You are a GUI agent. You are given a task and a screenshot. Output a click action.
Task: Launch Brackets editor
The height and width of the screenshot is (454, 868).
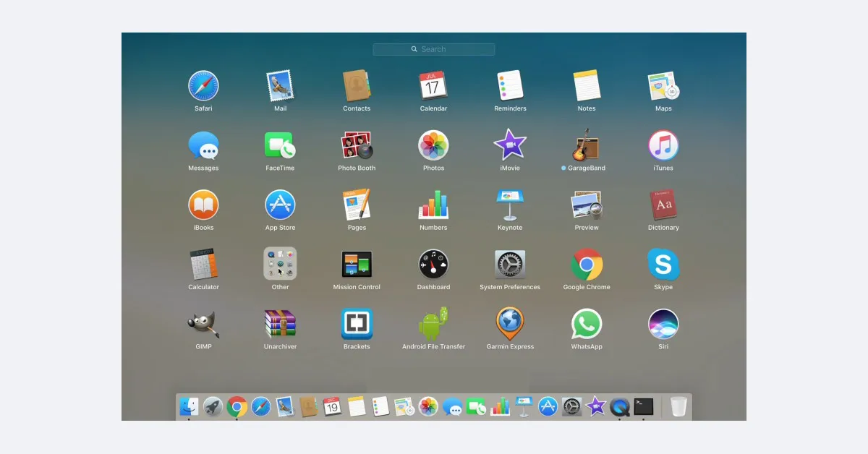pos(357,324)
